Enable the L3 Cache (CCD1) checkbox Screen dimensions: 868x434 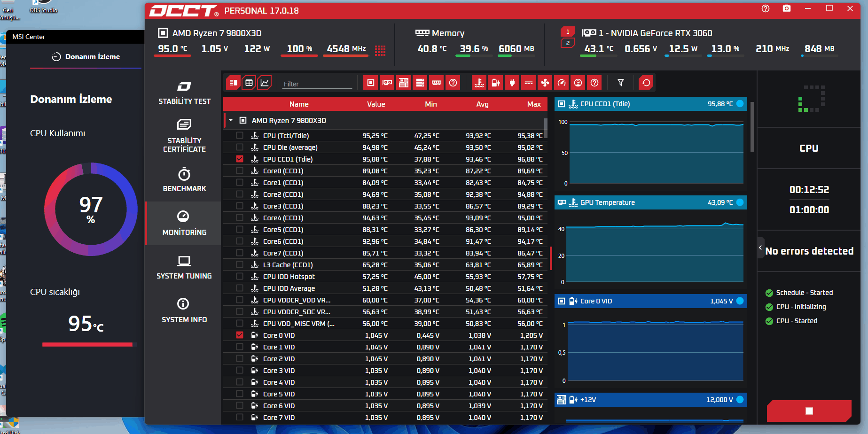click(x=240, y=264)
